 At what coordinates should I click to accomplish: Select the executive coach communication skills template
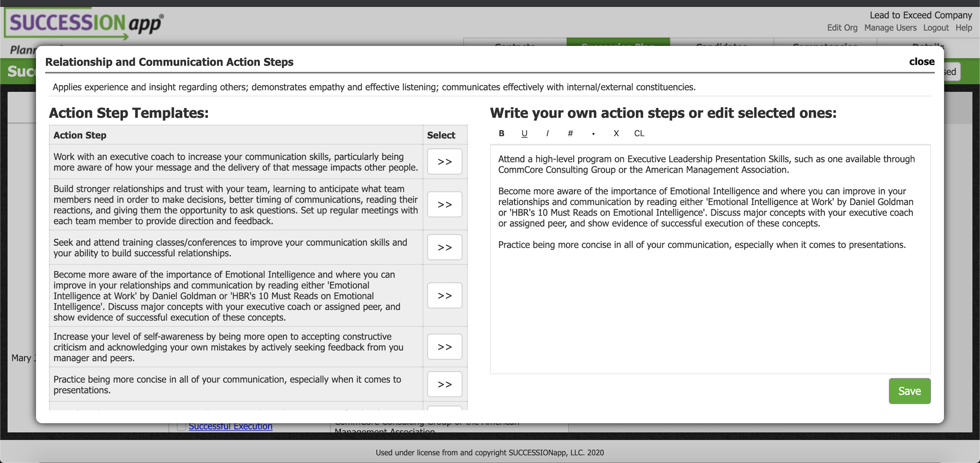tap(444, 162)
